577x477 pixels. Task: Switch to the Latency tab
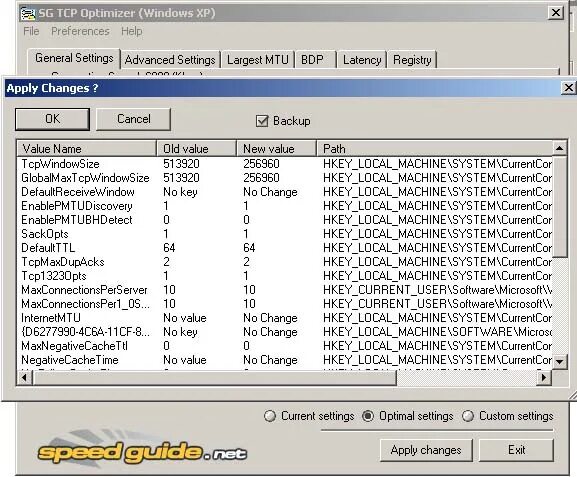click(362, 60)
